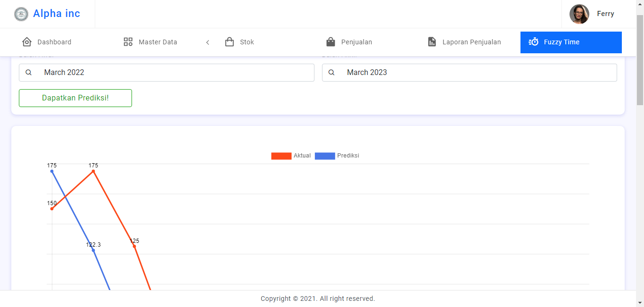Open the Penjualan menu item
This screenshot has width=644, height=307.
pos(356,42)
